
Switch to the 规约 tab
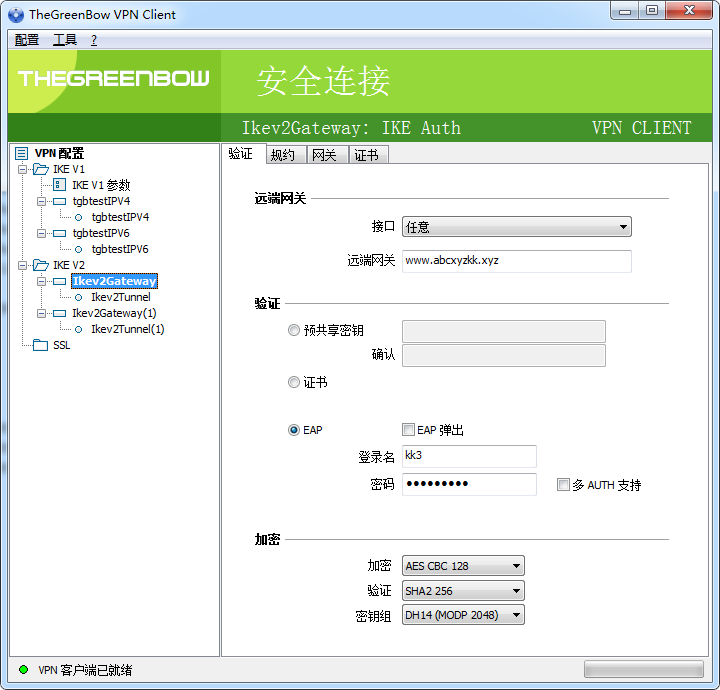click(x=285, y=155)
